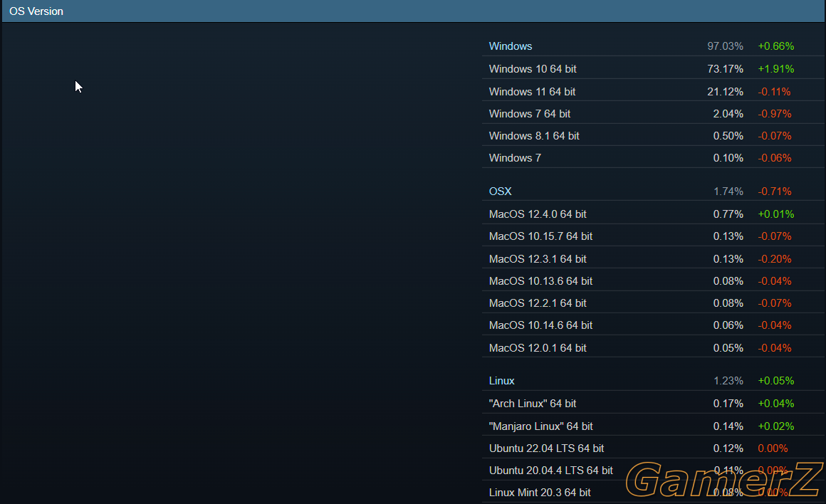Select the MacOS 10.15.7 share 0.13%
Screen dimensions: 826x504
728,236
